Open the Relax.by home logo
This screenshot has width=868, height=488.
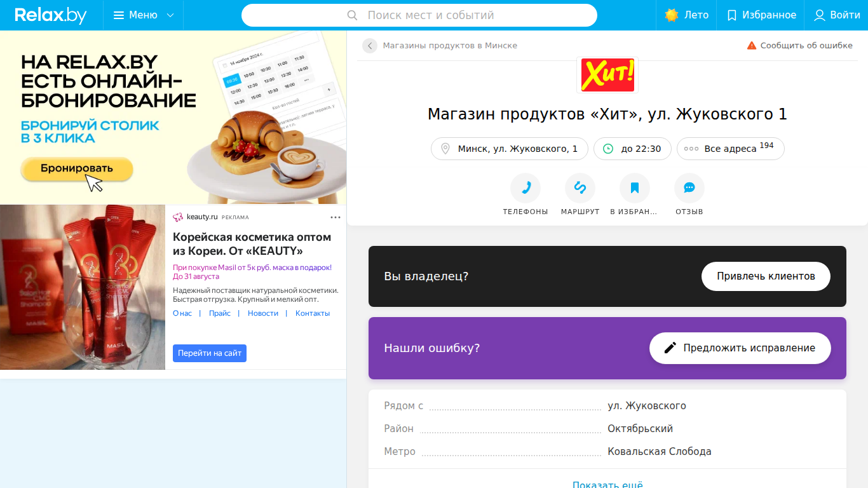(x=51, y=15)
